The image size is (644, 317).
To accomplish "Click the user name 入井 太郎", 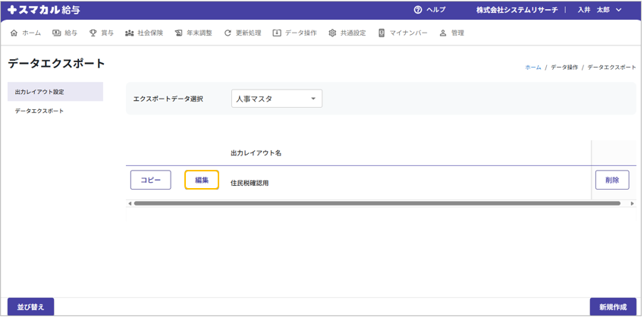I will point(593,10).
